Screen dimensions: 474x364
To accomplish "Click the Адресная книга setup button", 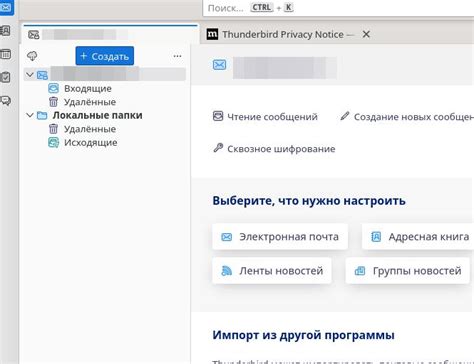I will [x=418, y=237].
